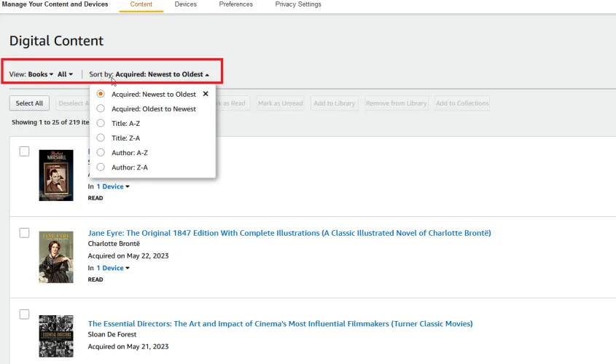This screenshot has width=616, height=364.
Task: Switch to the Devices tab
Action: [186, 4]
